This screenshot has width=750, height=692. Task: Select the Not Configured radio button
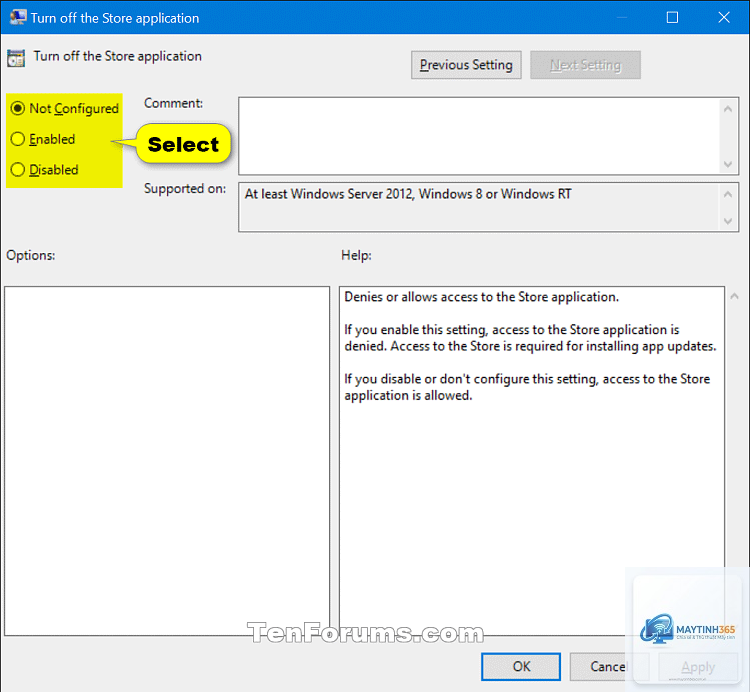pos(18,109)
